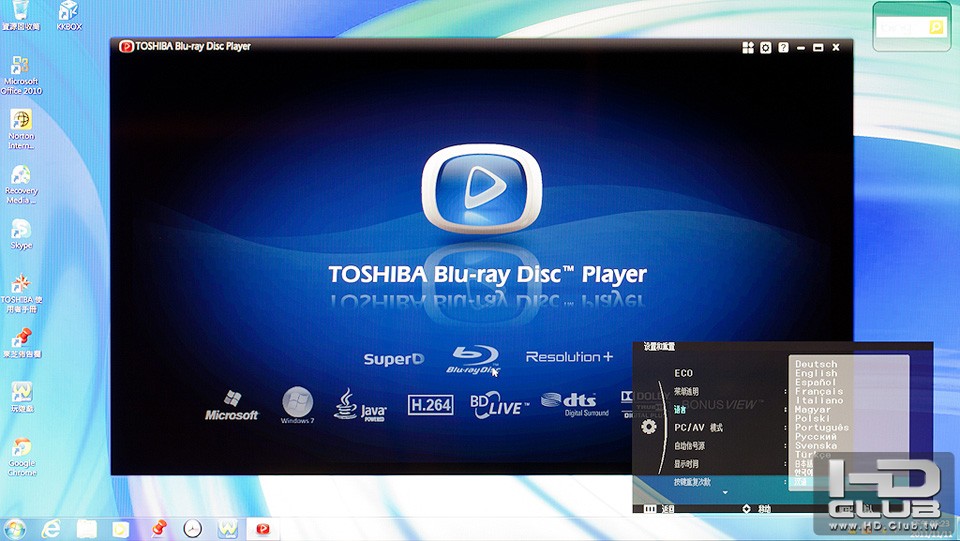
Task: Switch to Blu-ray player taskbar button
Action: (263, 528)
